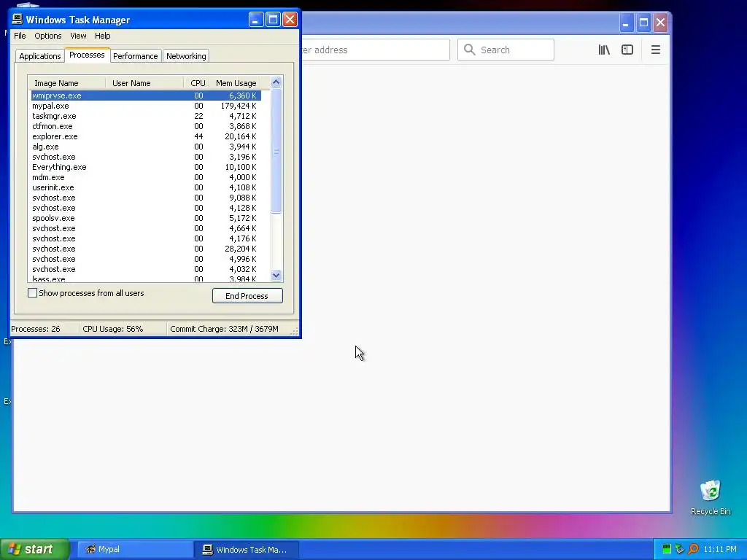Switch to the Applications tab
747x560 pixels.
click(x=40, y=56)
